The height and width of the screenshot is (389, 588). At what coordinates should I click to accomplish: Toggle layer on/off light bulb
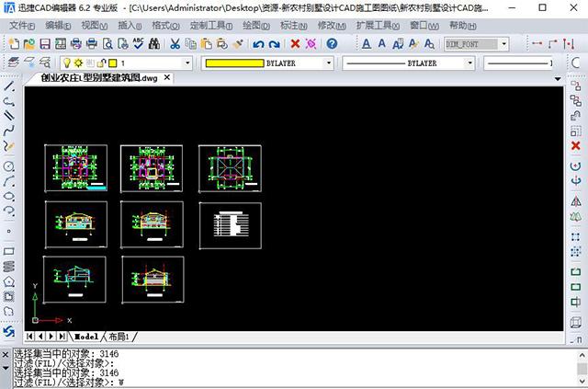(x=67, y=63)
